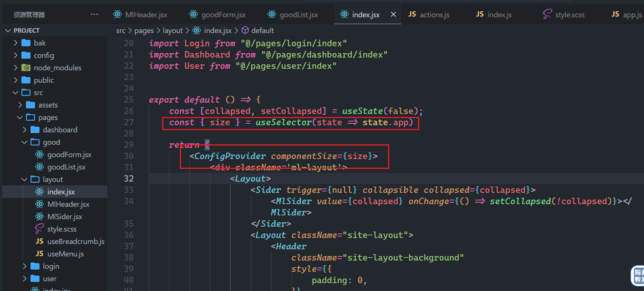The height and width of the screenshot is (291, 644).
Task: Open MlHeader.jsx in the file tree
Action: pyautogui.click(x=68, y=204)
